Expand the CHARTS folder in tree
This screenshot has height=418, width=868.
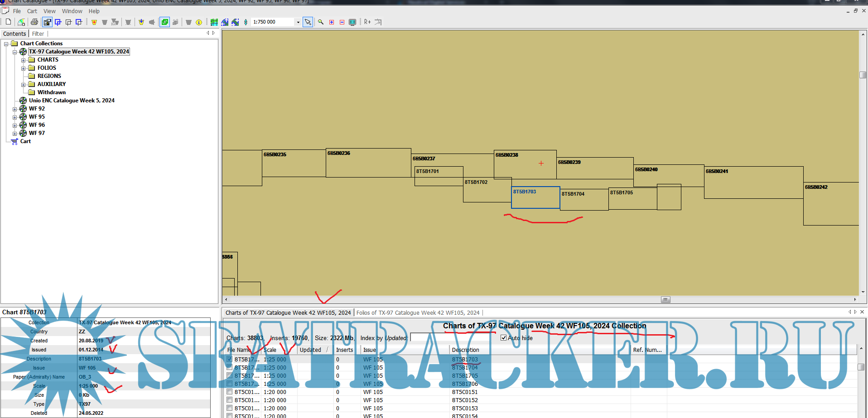pos(24,60)
